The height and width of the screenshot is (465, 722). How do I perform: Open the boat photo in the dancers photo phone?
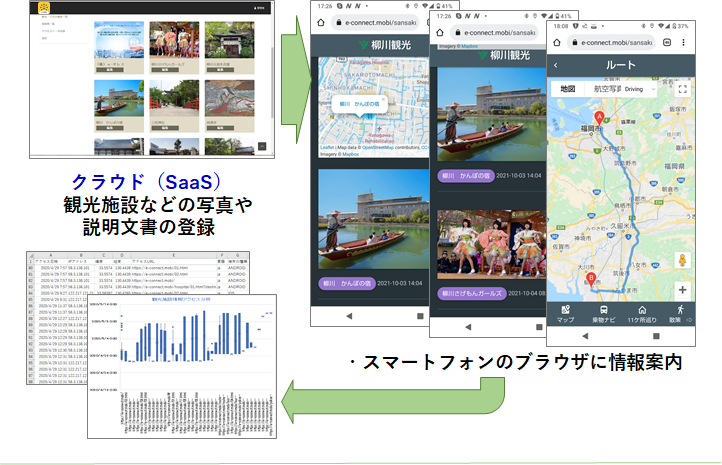(492, 114)
